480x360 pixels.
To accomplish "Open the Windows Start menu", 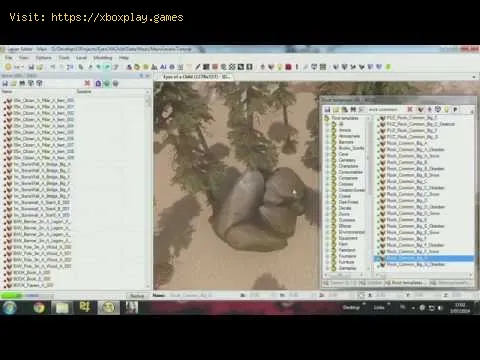I will point(10,308).
